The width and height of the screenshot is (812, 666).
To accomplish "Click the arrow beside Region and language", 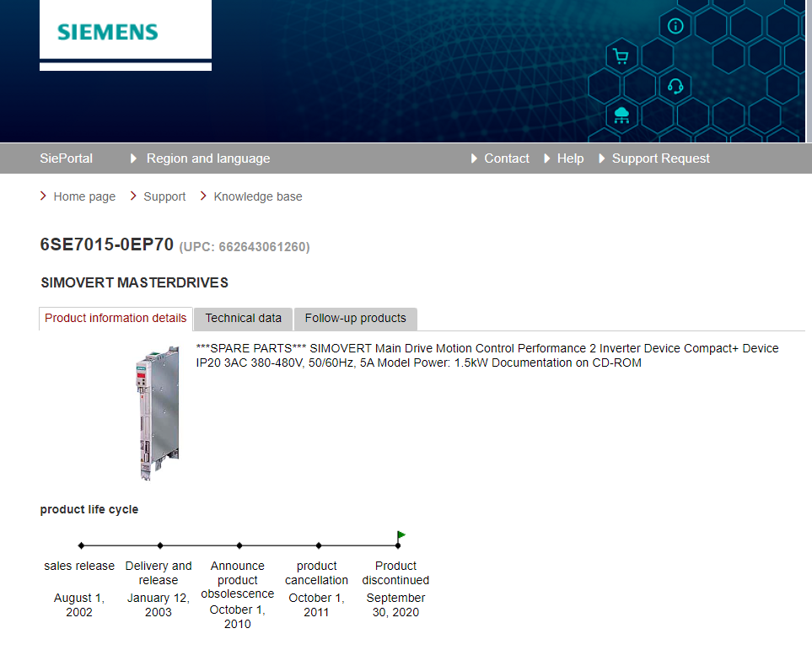I will (x=134, y=158).
